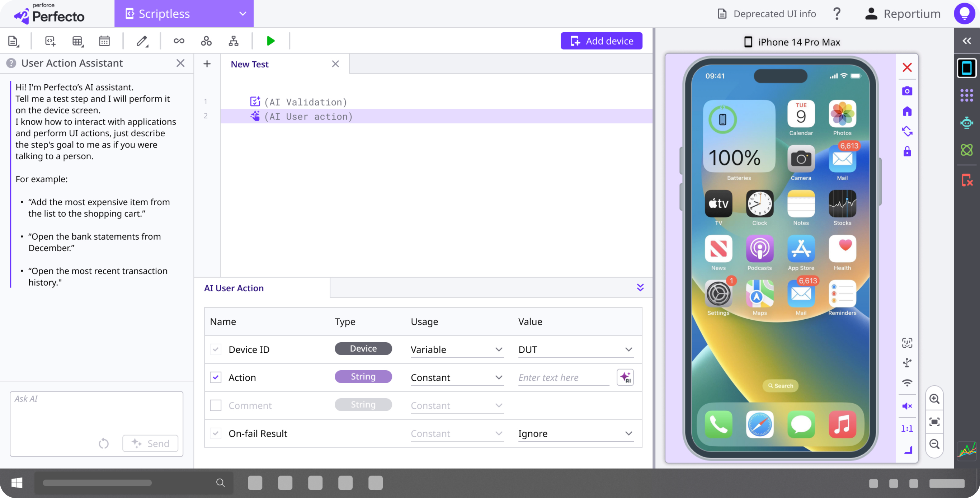Open the document file toolbar icon
980x498 pixels.
13,41
